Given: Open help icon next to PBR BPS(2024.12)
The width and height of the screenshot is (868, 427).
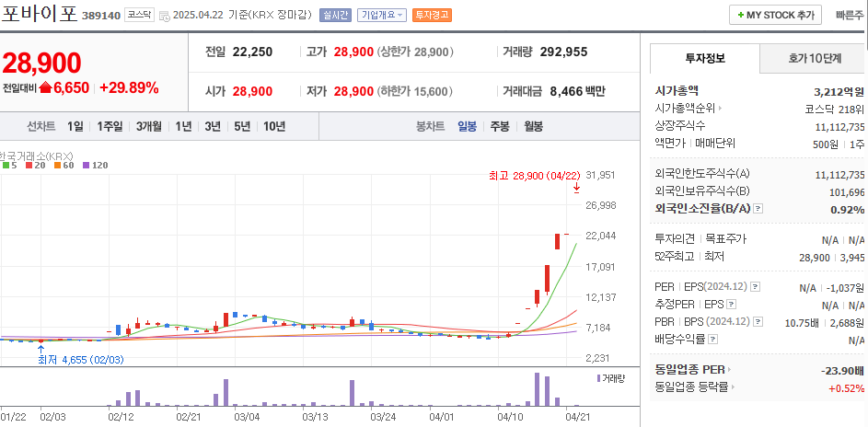Looking at the screenshot, I should click(758, 321).
